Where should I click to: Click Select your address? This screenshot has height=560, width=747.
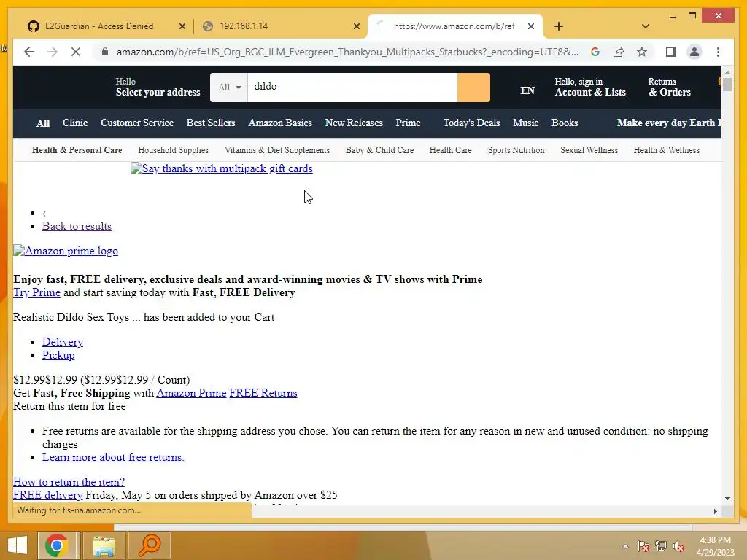[158, 87]
